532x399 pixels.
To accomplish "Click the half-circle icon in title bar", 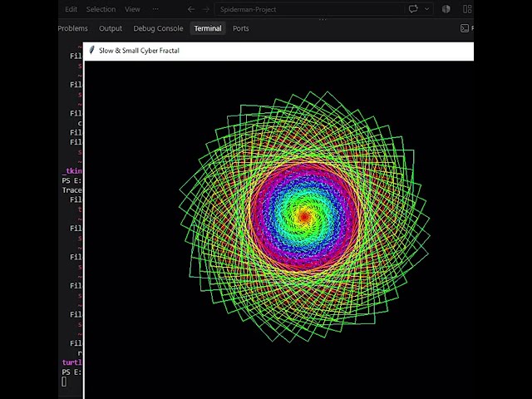I will tap(446, 9).
